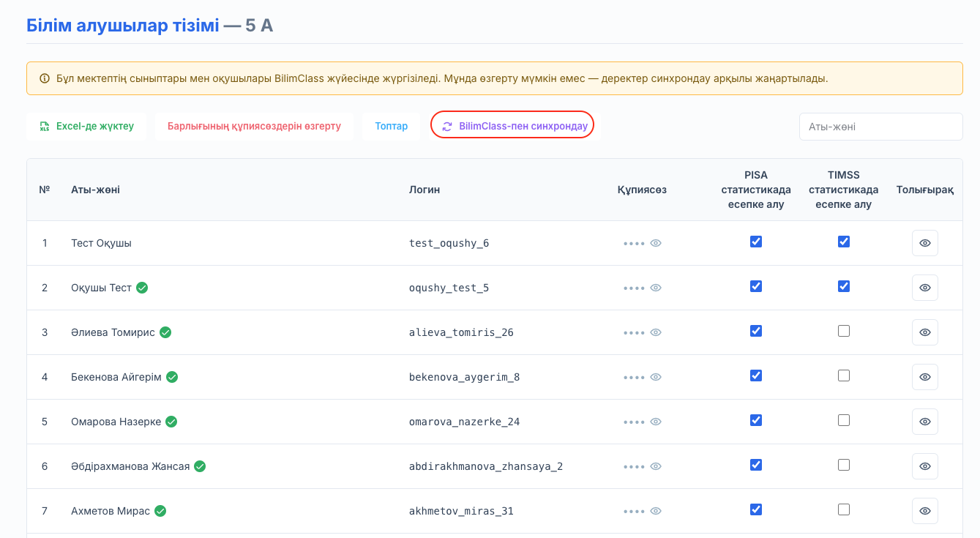Open details eye button for Әбдірахманова Жансая
The width and height of the screenshot is (980, 538).
click(x=924, y=466)
